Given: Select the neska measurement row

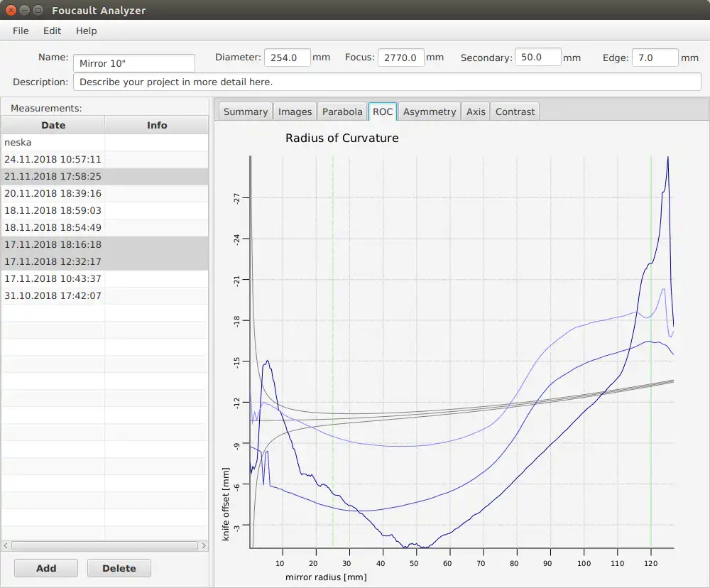Looking at the screenshot, I should pos(53,142).
